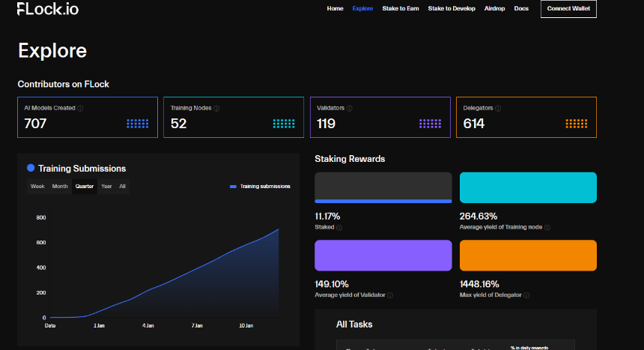
Task: Click the Connect Wallet button
Action: tap(568, 9)
